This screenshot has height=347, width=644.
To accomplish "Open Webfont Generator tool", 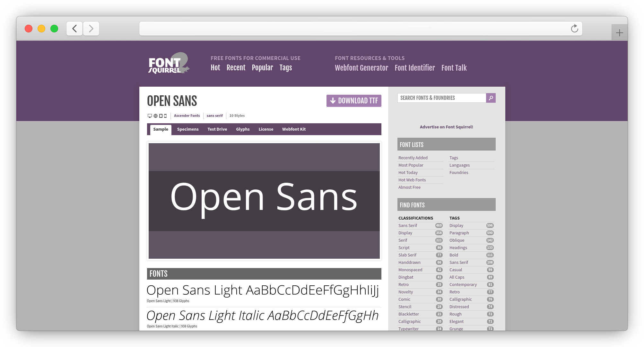I will [x=361, y=68].
